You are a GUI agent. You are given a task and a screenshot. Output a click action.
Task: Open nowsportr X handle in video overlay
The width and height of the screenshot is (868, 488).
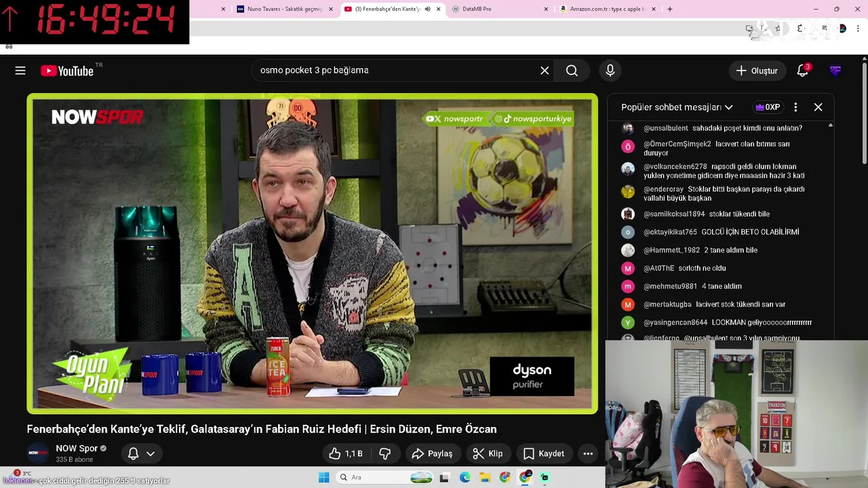(455, 119)
